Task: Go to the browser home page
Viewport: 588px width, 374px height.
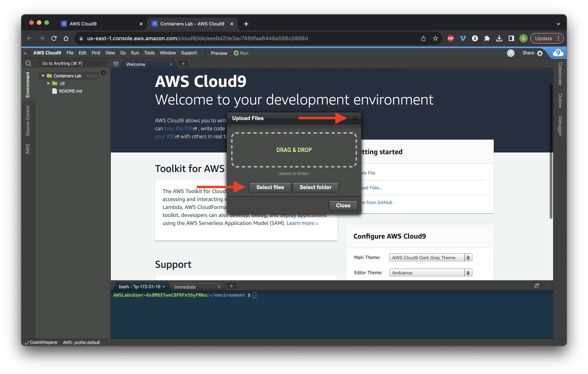Action: pos(66,38)
